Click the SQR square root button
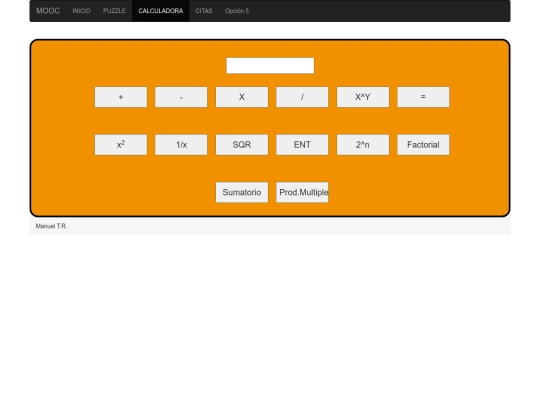Screen dimensions: 540x405 [x=242, y=145]
